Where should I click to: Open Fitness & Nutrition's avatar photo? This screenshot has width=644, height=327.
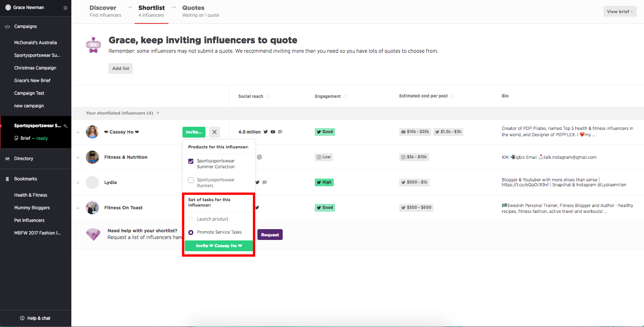click(x=92, y=157)
